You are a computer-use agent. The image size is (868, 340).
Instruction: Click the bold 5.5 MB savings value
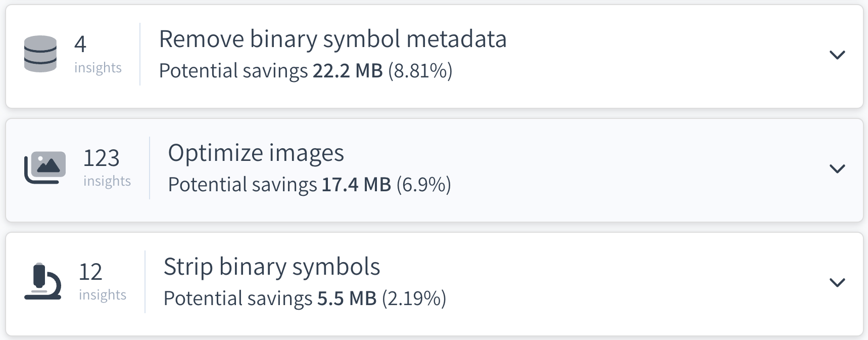point(347,299)
